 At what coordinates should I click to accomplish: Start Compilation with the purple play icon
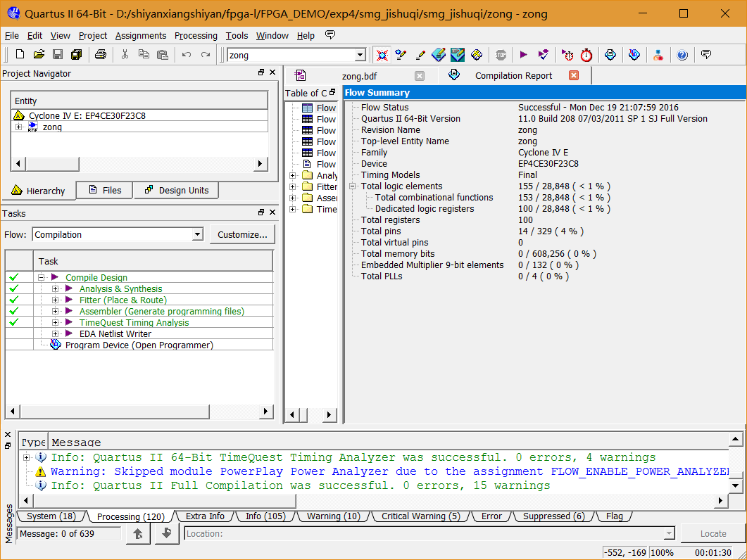point(524,55)
